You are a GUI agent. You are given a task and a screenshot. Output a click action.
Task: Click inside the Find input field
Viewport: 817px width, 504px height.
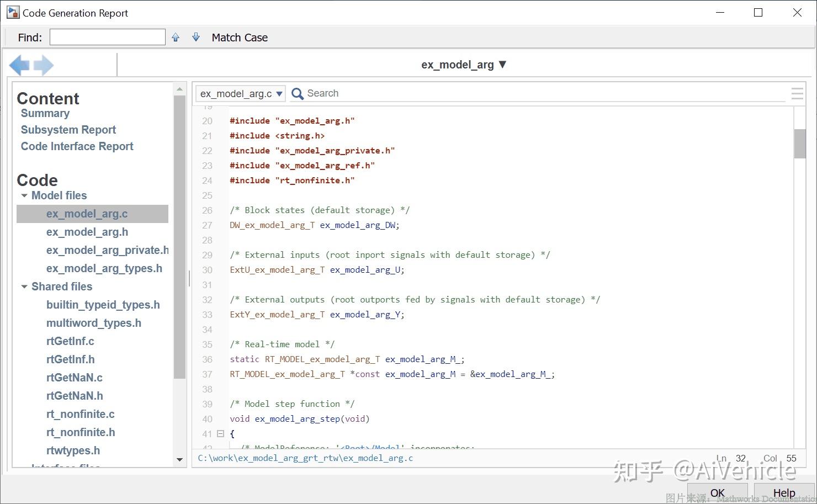point(107,36)
